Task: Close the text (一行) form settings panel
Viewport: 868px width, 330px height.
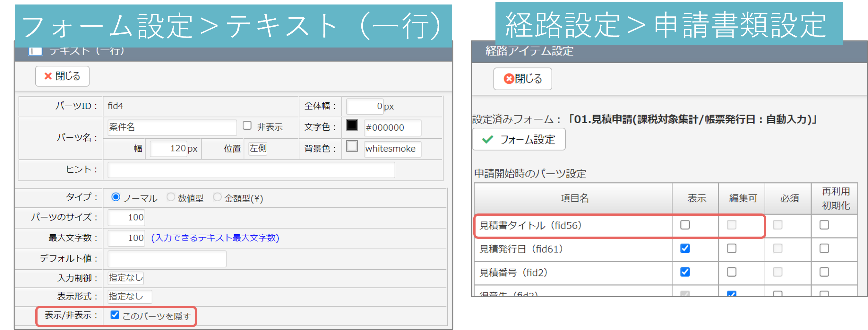Action: (x=62, y=76)
